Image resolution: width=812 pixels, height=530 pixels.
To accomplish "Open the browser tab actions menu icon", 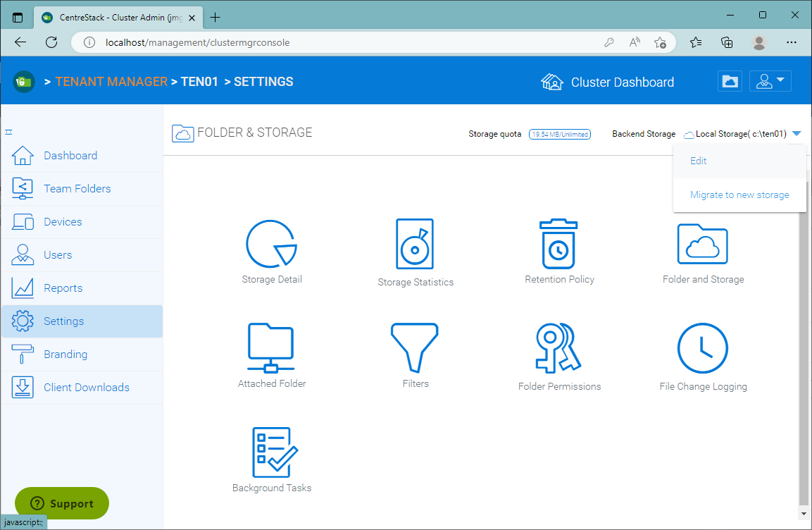I will click(18, 17).
